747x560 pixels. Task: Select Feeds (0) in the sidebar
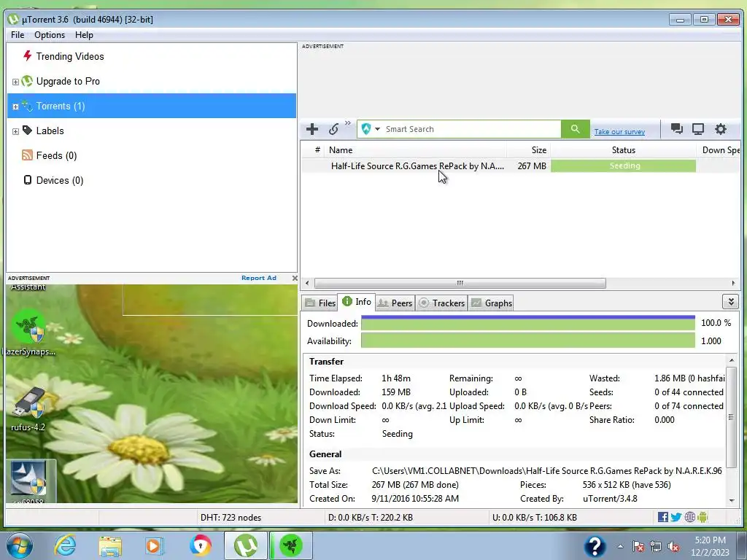(x=56, y=155)
